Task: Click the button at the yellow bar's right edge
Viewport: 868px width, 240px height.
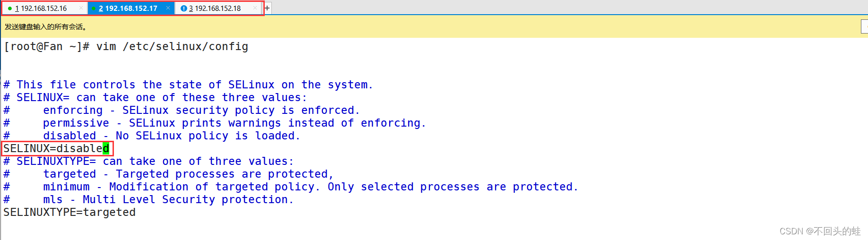Action: coord(864,27)
